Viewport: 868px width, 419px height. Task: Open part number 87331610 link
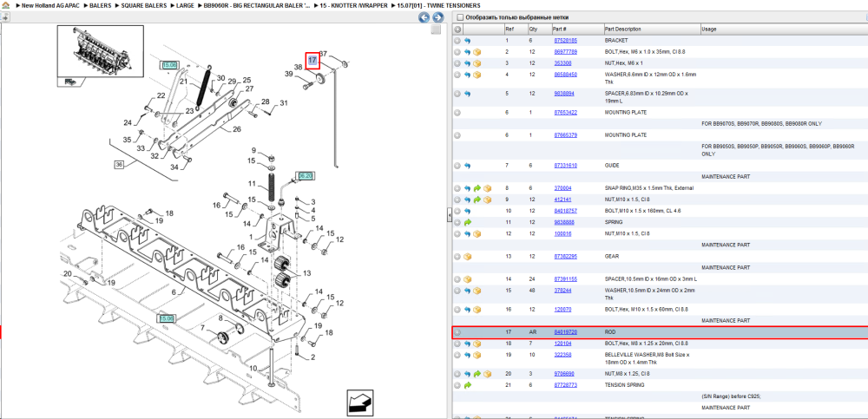pyautogui.click(x=565, y=165)
